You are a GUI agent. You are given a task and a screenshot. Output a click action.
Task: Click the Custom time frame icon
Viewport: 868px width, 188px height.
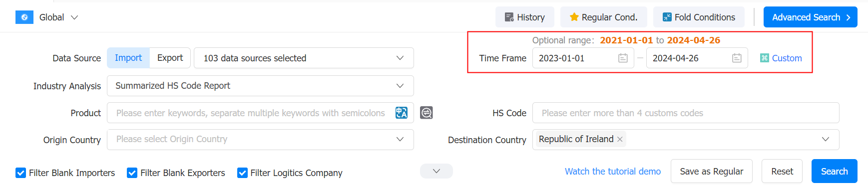pyautogui.click(x=764, y=58)
